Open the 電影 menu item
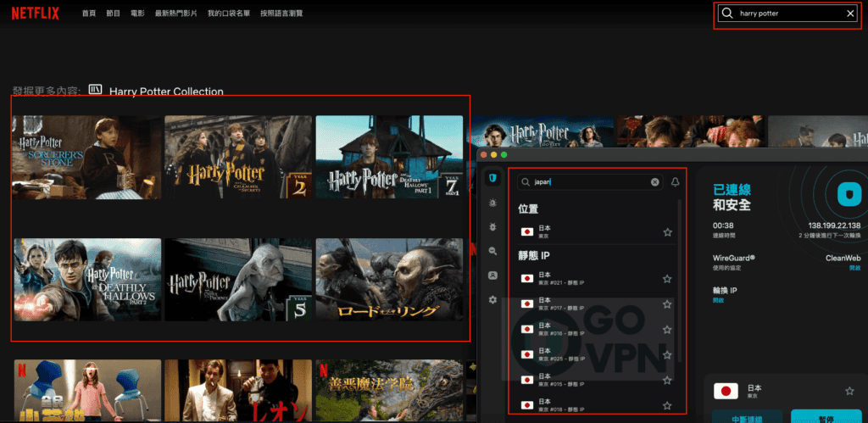The width and height of the screenshot is (868, 423). tap(138, 14)
